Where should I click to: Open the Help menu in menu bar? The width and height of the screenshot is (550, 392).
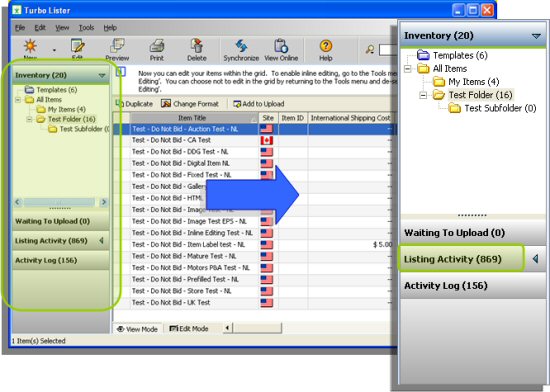[110, 28]
